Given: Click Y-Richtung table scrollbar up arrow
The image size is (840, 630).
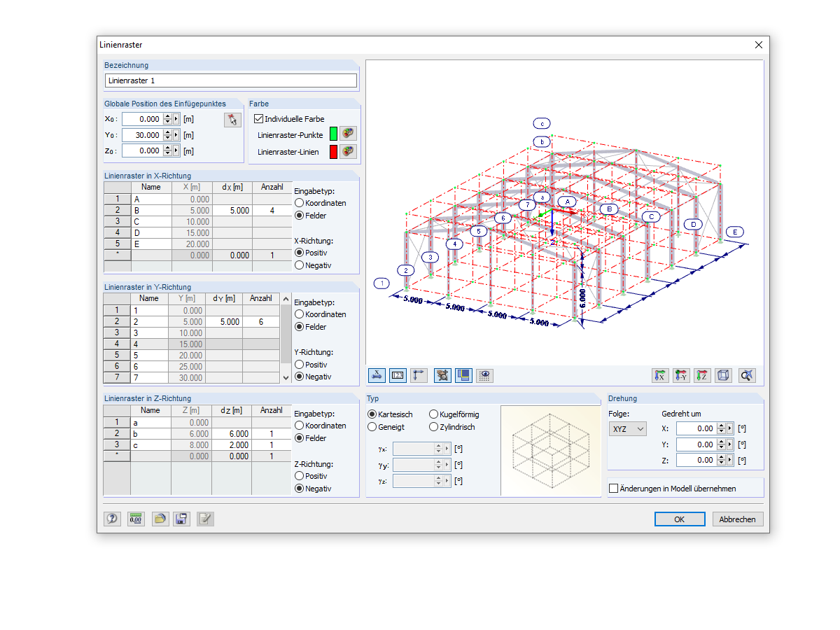Looking at the screenshot, I should [x=286, y=299].
